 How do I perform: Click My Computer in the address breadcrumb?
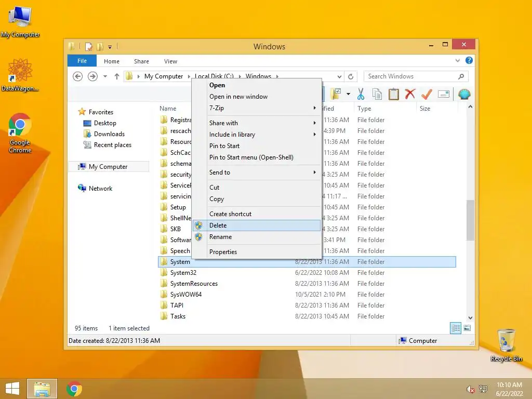pos(164,76)
